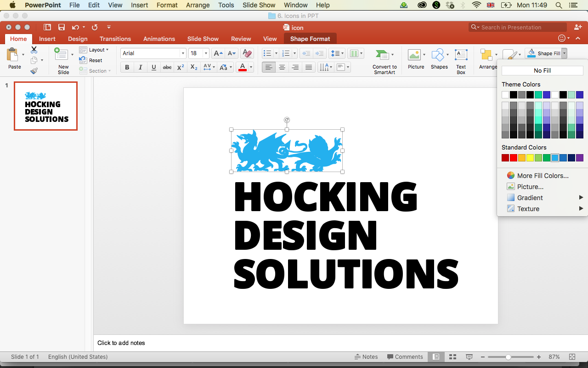Open the Convert to SmartArt tool

pyautogui.click(x=384, y=60)
